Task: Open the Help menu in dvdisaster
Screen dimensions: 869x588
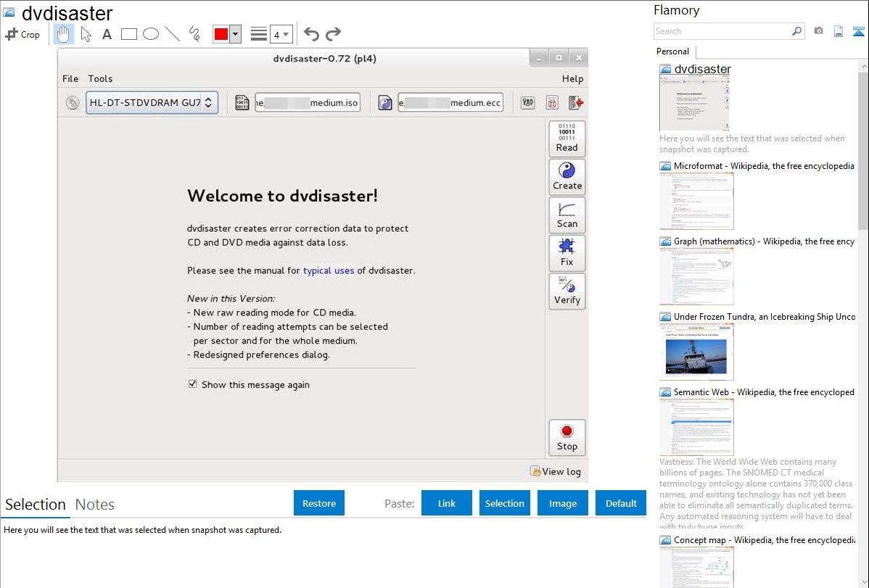Action: tap(572, 79)
